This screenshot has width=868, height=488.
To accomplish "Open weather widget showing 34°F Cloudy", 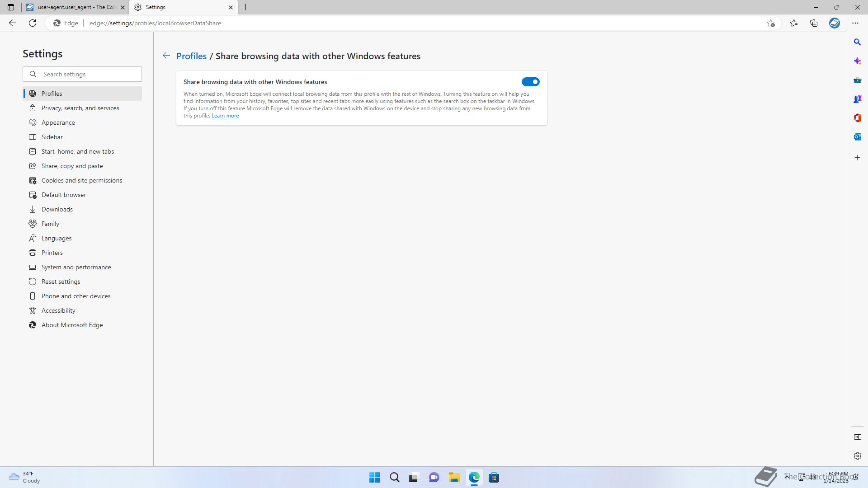I will point(25,477).
